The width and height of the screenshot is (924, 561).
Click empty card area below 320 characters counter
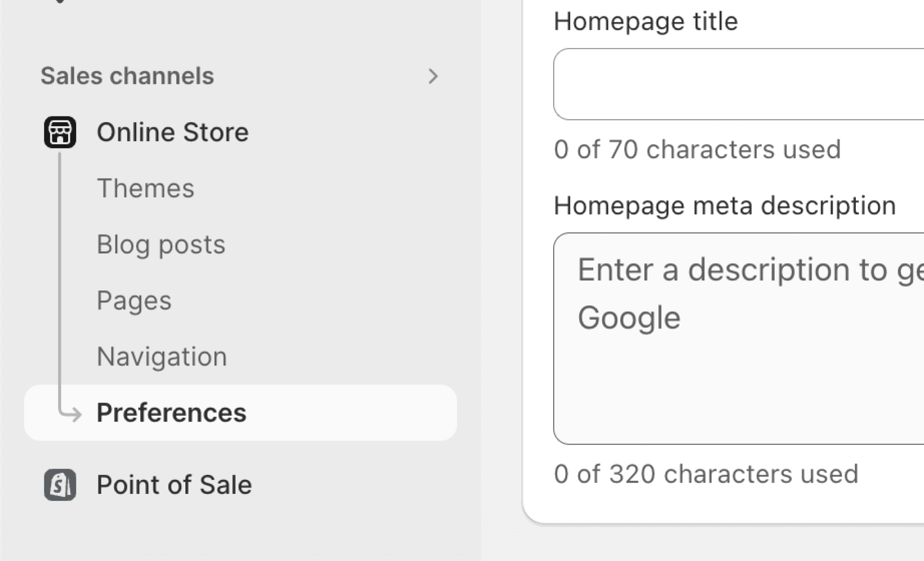(722, 505)
